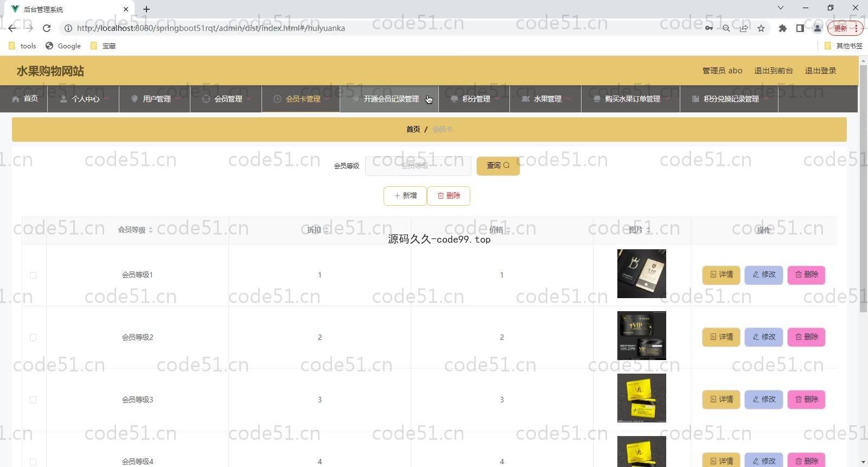Click the icon beside 水果管理
This screenshot has height=467, width=868.
[x=525, y=99]
